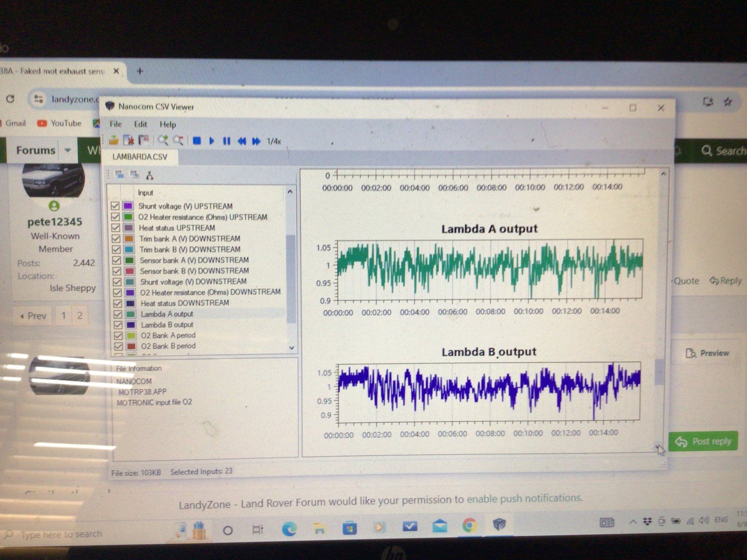Screen dimensions: 747x560
Task: Click the Post reply button in browser
Action: (703, 441)
